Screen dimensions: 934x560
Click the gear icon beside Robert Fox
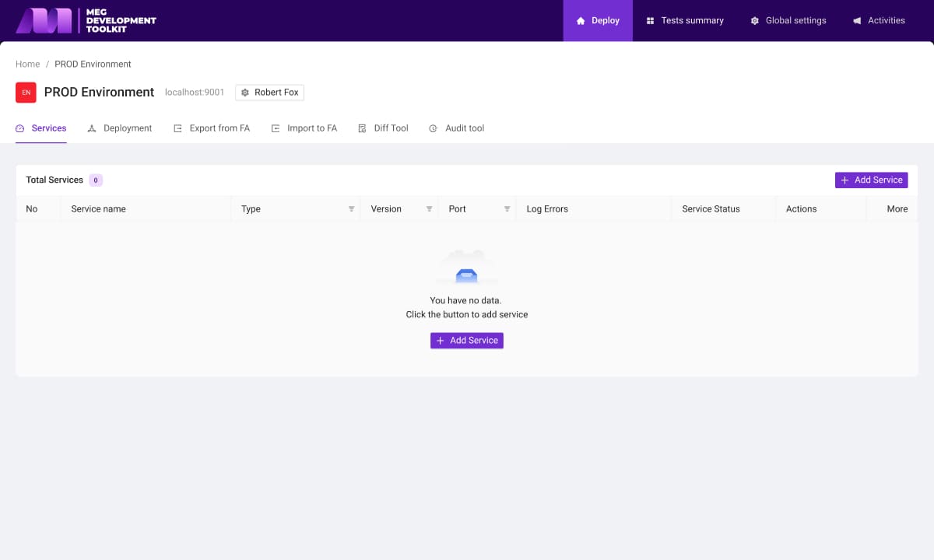tap(245, 93)
